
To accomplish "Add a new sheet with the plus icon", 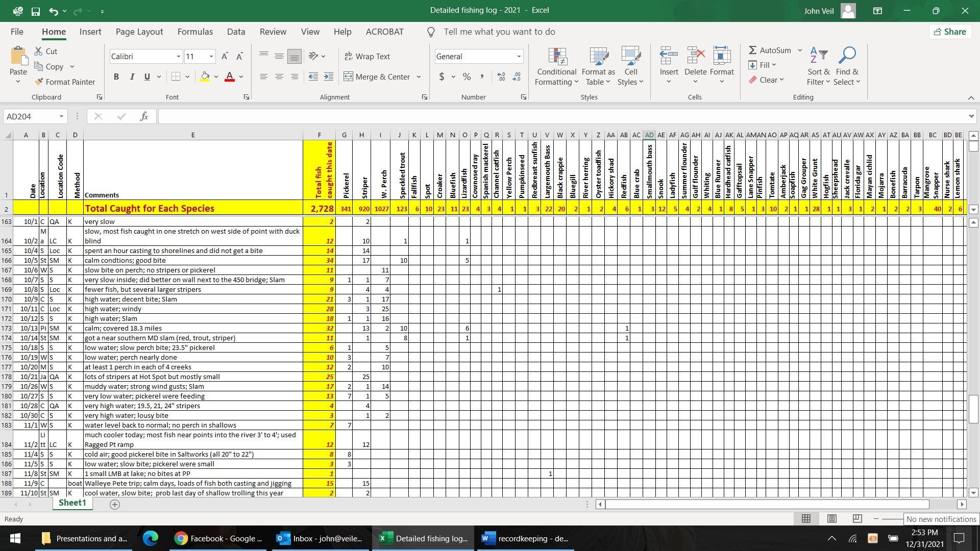I will click(115, 504).
